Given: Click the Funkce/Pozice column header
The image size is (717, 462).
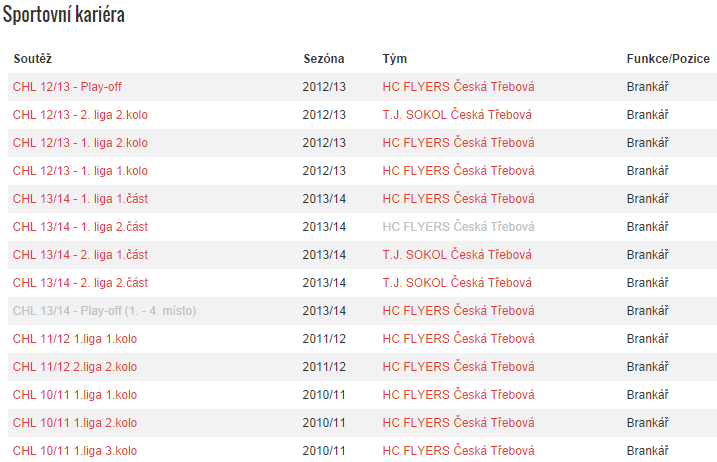Looking at the screenshot, I should coord(668,59).
